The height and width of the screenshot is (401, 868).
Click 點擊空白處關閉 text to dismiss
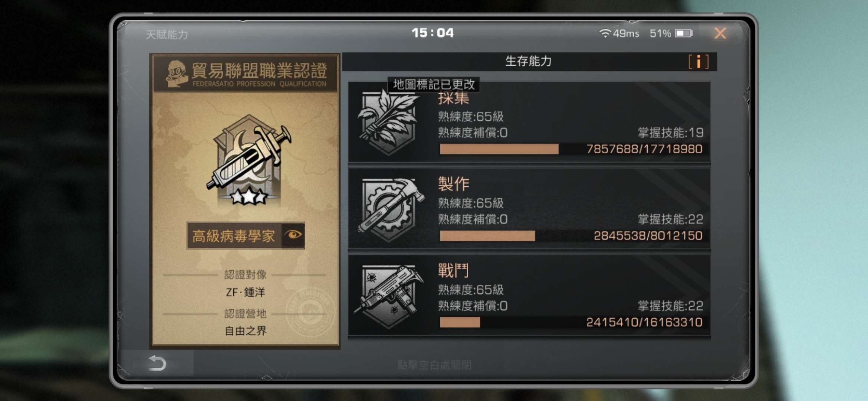[x=434, y=365]
